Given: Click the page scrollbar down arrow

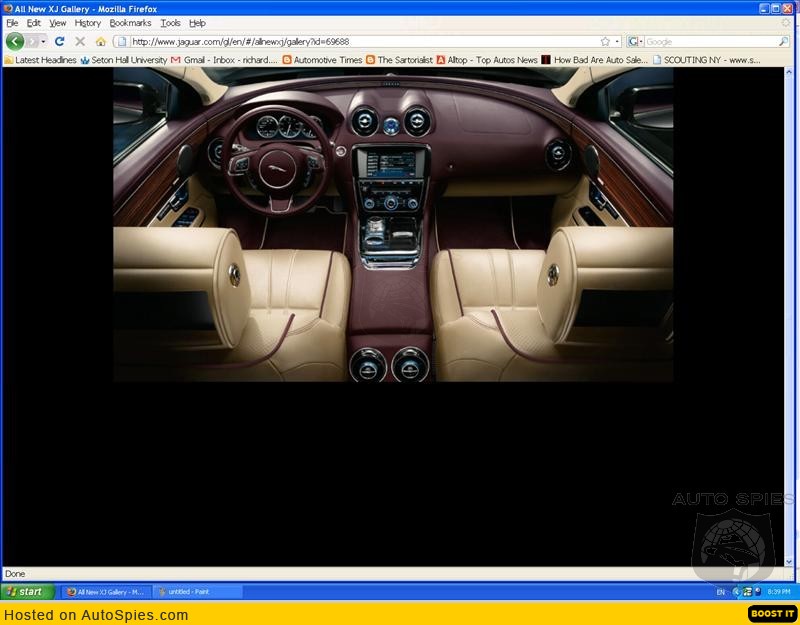Looking at the screenshot, I should [x=789, y=561].
